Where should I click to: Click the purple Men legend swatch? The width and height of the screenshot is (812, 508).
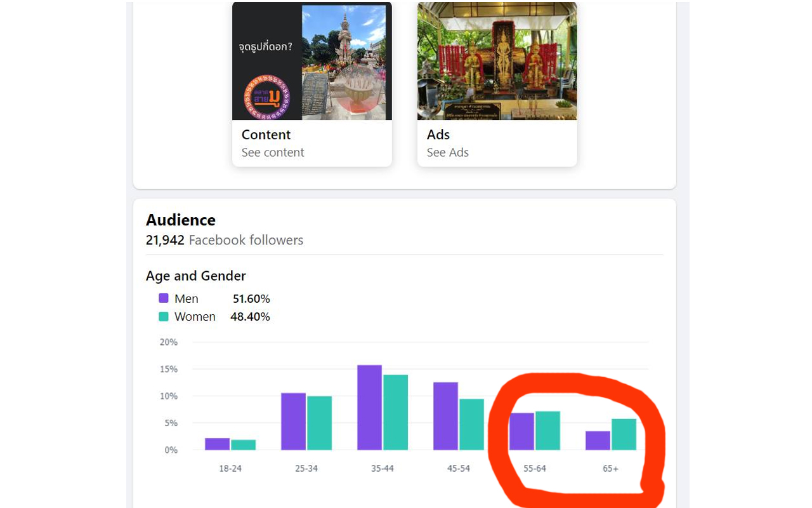(164, 298)
